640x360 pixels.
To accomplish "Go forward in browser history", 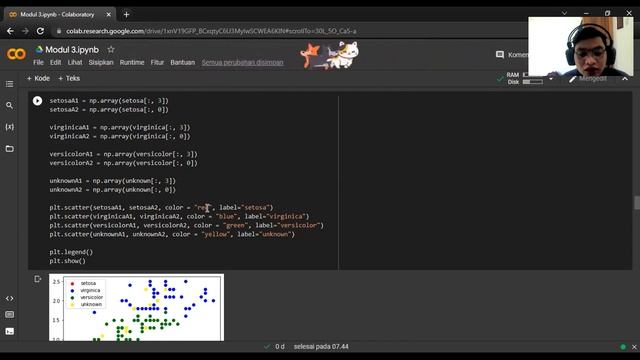I will click(25, 31).
